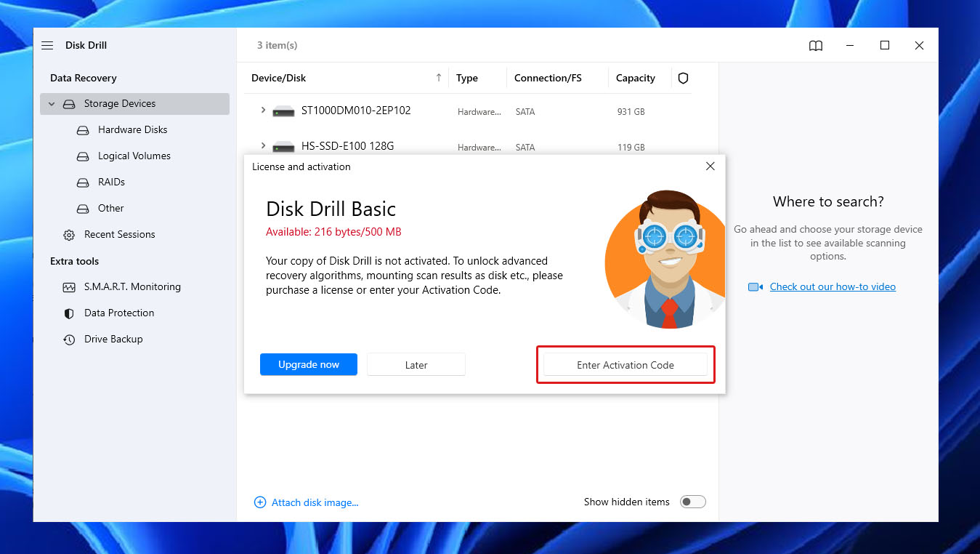Viewport: 980px width, 554px height.
Task: Select Other under Storage Devices
Action: 111,208
